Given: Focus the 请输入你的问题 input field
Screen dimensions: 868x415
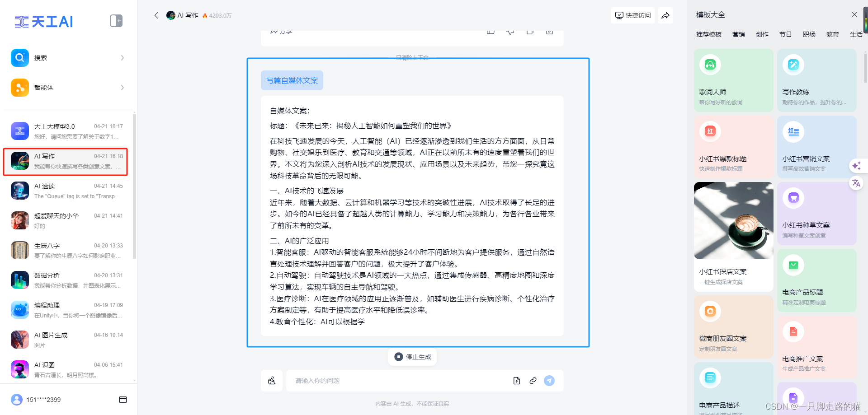Looking at the screenshot, I should (x=398, y=381).
